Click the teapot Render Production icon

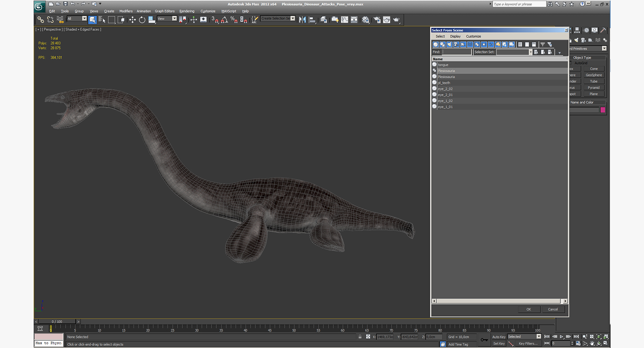tap(396, 20)
